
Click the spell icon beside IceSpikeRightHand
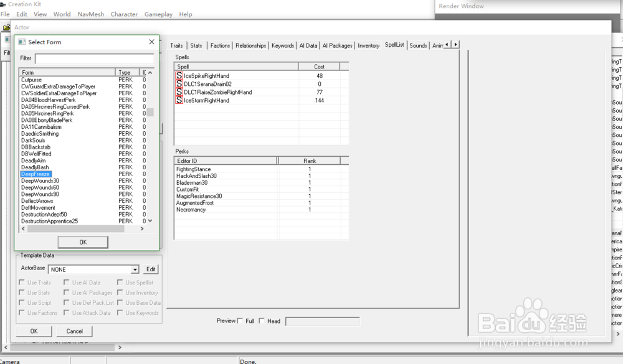[179, 75]
